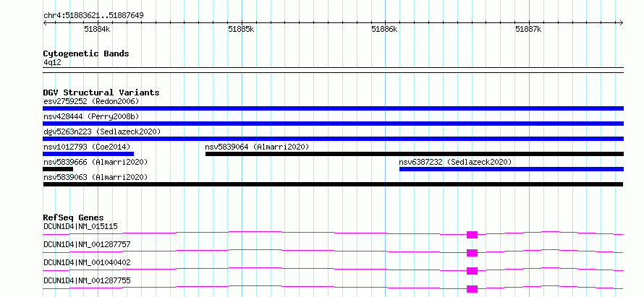Select the blue nsv6387232 variant bar
644x297 pixels.
click(x=512, y=169)
